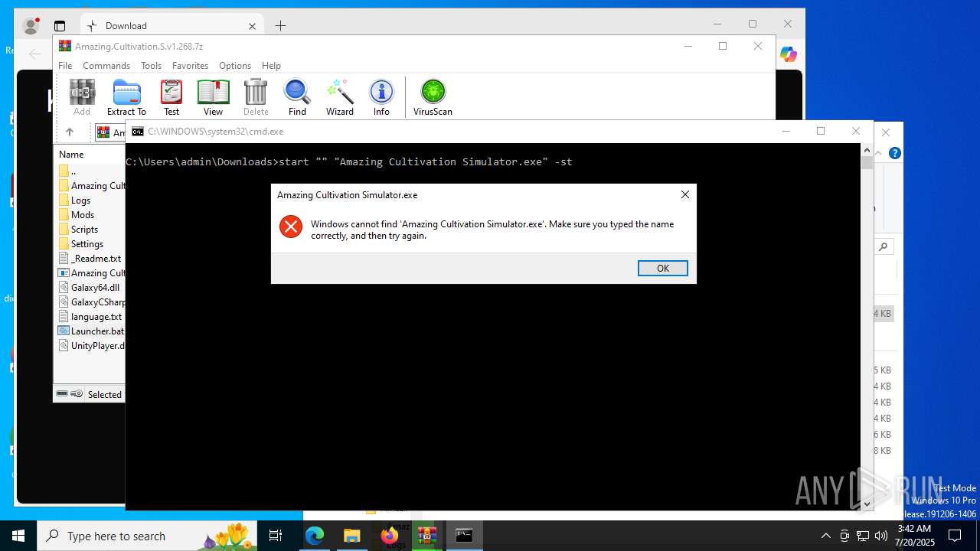Open a new browser tab
The height and width of the screenshot is (551, 980).
(280, 26)
